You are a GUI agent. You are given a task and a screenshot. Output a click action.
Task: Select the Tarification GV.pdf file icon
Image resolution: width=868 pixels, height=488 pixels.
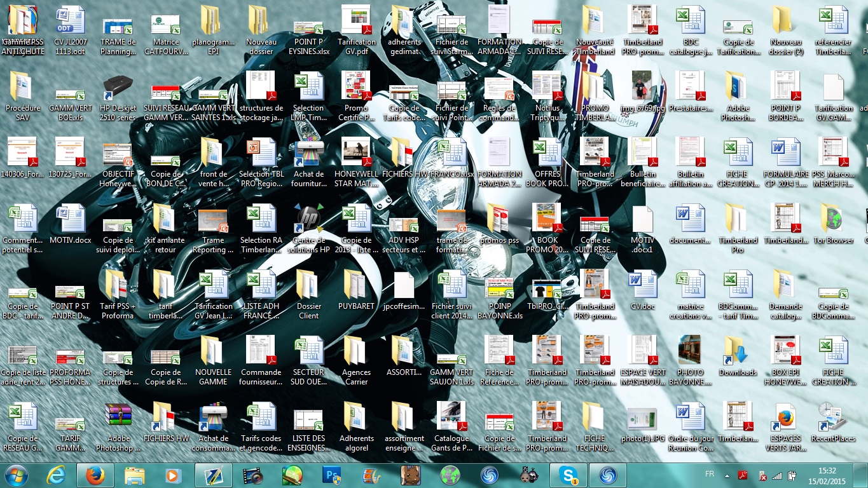pos(356,20)
